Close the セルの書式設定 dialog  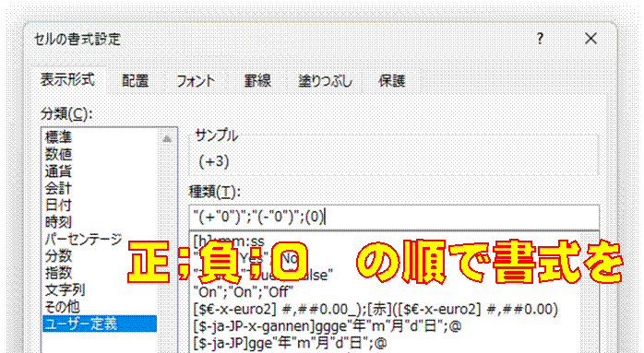click(x=590, y=39)
